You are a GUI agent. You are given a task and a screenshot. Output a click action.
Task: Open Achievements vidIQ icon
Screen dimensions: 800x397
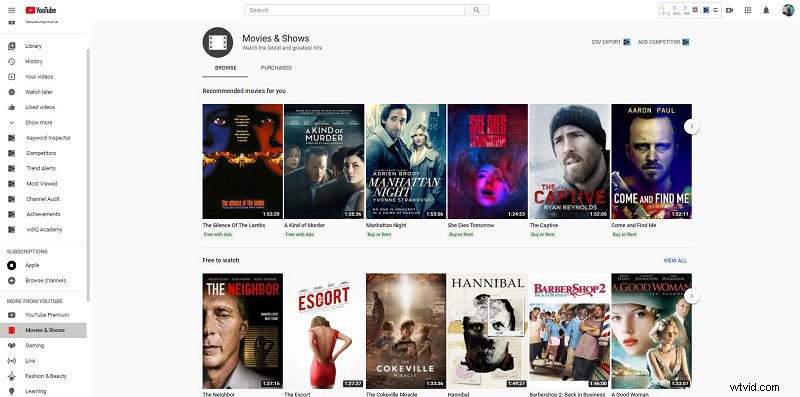tap(12, 214)
